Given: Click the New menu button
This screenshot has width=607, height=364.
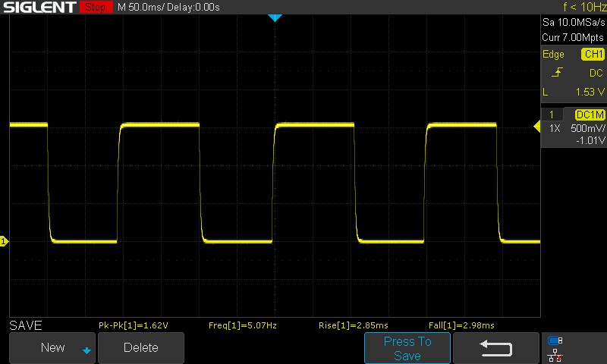Looking at the screenshot, I should coord(52,347).
